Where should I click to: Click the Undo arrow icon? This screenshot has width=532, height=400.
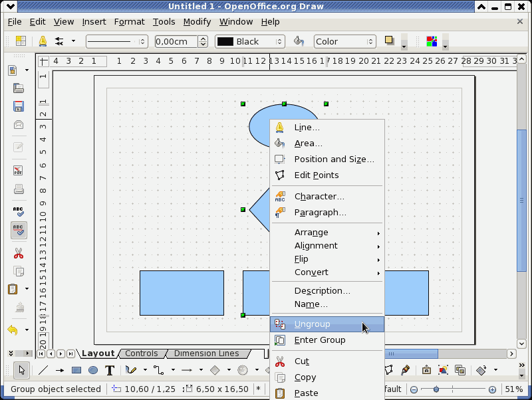click(x=13, y=330)
